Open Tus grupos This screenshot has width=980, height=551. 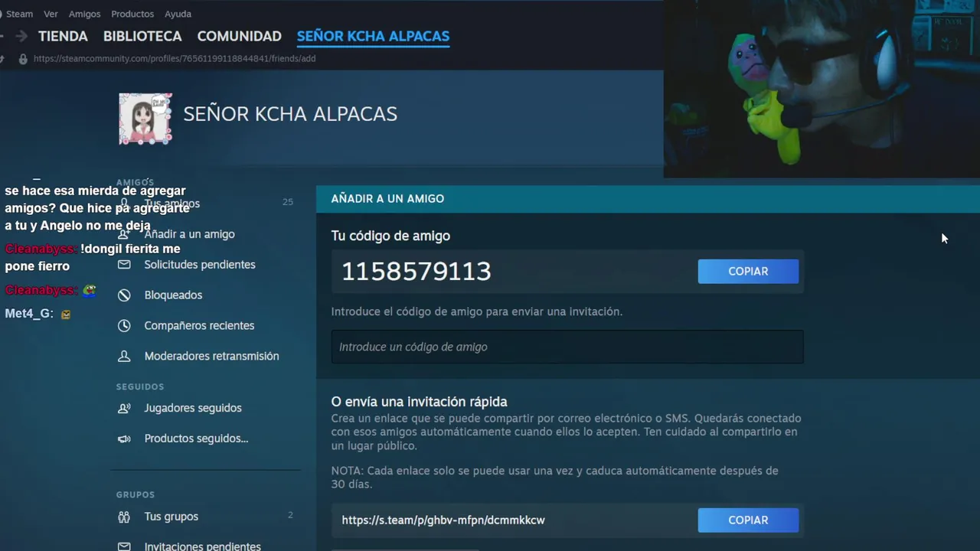(x=171, y=517)
